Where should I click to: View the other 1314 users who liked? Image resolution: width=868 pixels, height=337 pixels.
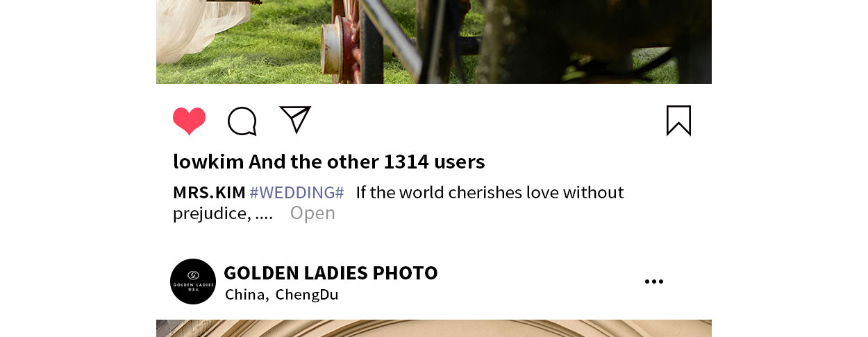(x=367, y=162)
